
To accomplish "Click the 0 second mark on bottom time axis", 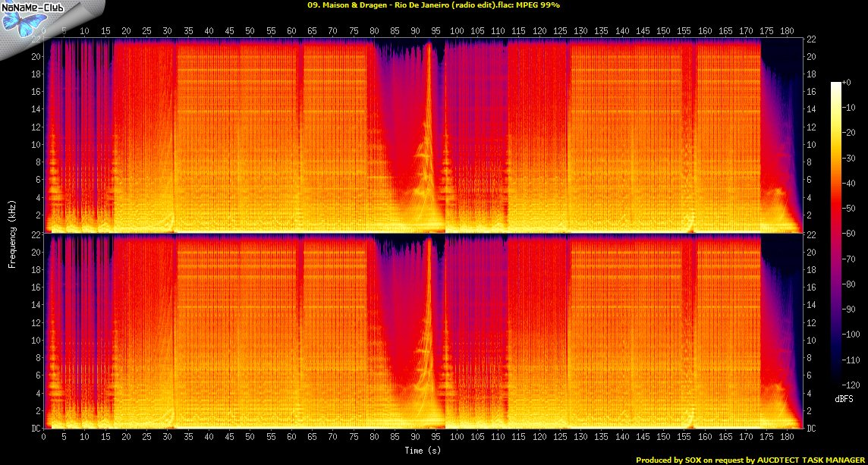I will (x=44, y=438).
